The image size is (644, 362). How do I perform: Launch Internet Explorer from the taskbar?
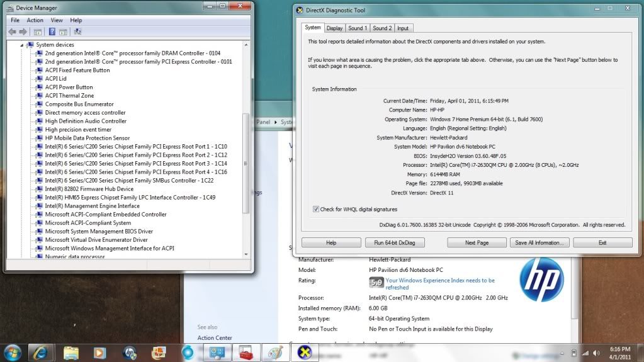[40, 353]
